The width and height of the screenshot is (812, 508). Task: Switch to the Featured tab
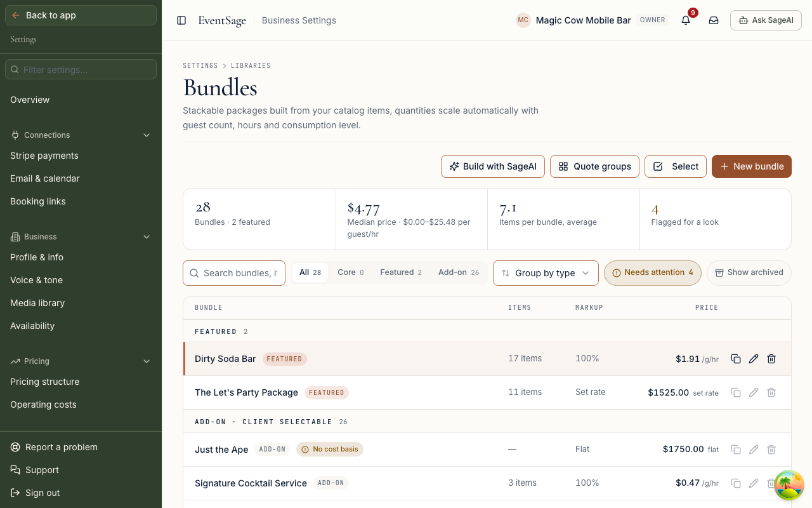[x=401, y=272]
